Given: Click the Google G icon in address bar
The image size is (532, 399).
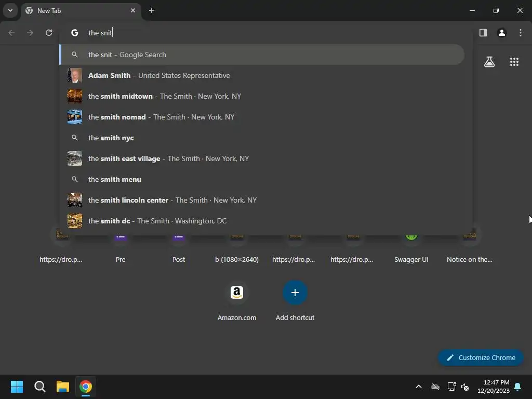Looking at the screenshot, I should point(75,33).
